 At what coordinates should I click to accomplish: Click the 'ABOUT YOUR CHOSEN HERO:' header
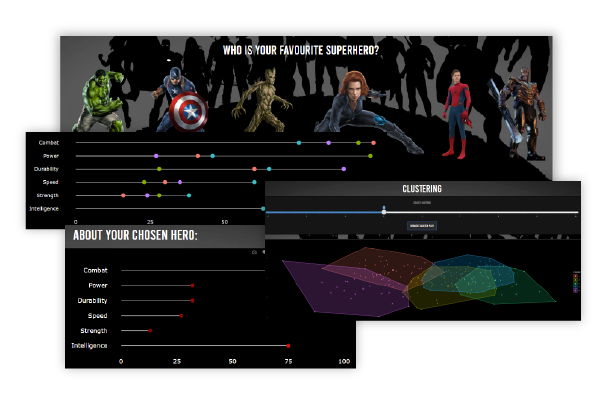pyautogui.click(x=135, y=235)
